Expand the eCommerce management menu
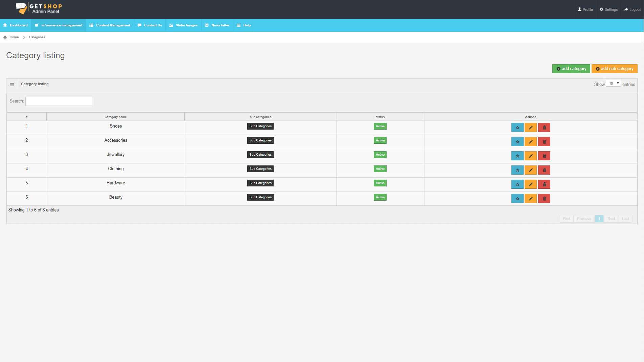This screenshot has width=644, height=362. pyautogui.click(x=59, y=25)
